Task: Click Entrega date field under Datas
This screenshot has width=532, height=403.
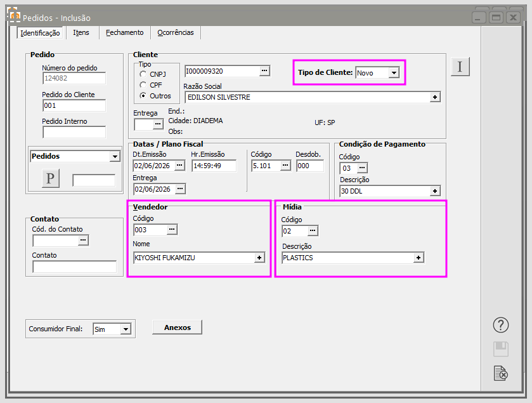Action: [x=155, y=189]
